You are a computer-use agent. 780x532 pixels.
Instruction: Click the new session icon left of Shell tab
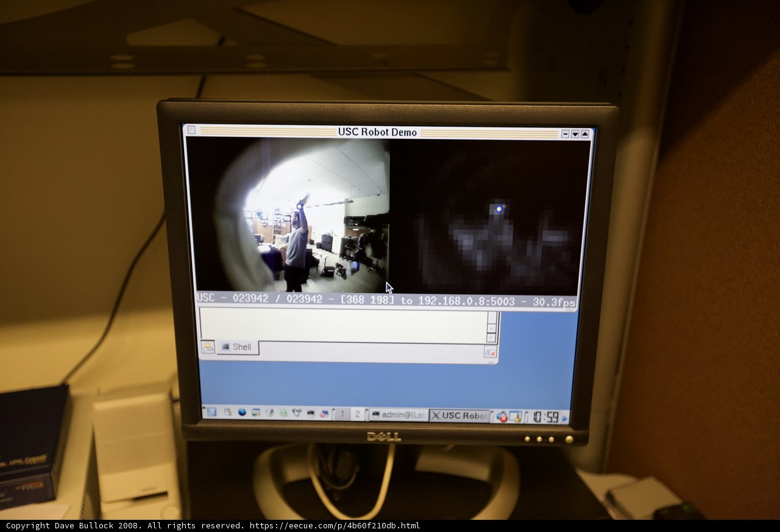(208, 347)
